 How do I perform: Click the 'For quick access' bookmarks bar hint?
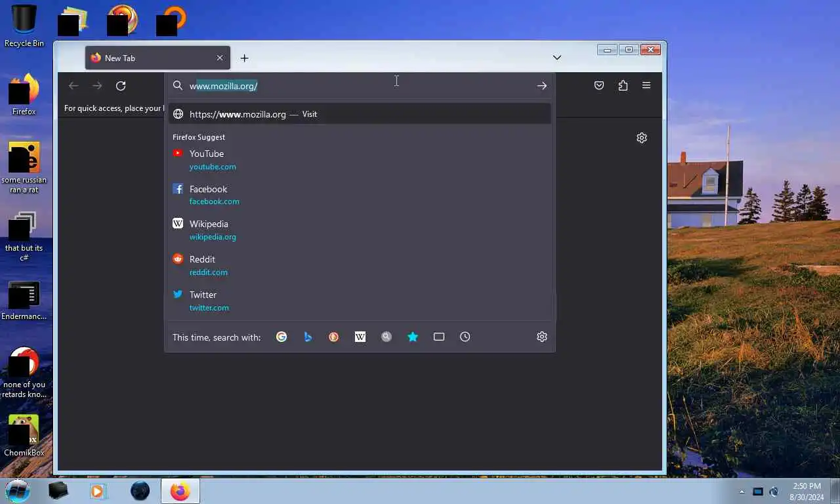(114, 108)
